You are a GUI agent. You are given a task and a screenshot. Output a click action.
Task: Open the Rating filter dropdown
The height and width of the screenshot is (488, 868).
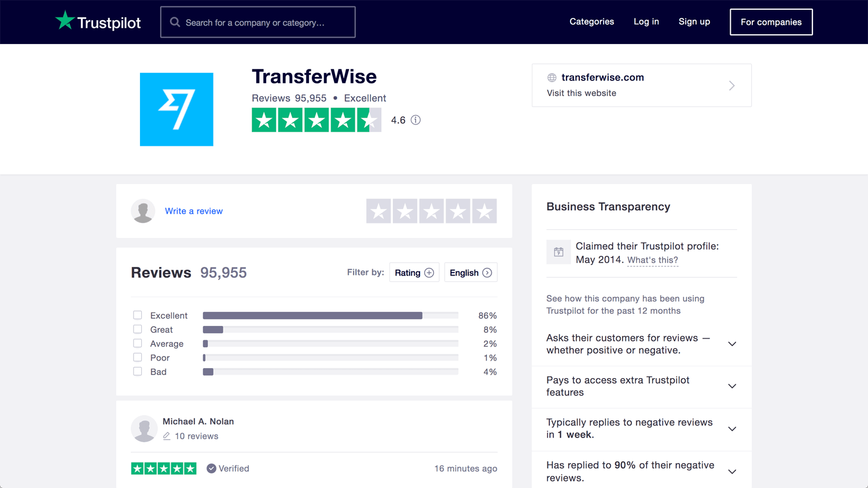414,273
